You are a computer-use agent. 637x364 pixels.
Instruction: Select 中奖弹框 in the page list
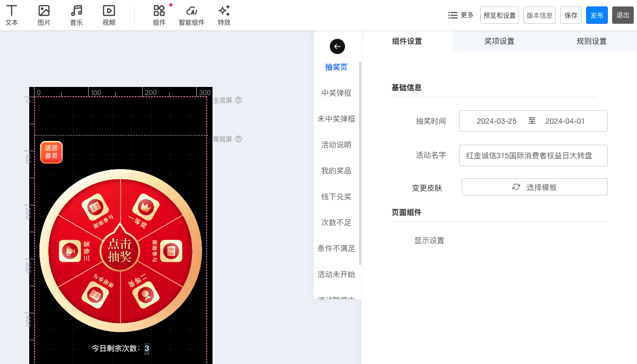(336, 93)
